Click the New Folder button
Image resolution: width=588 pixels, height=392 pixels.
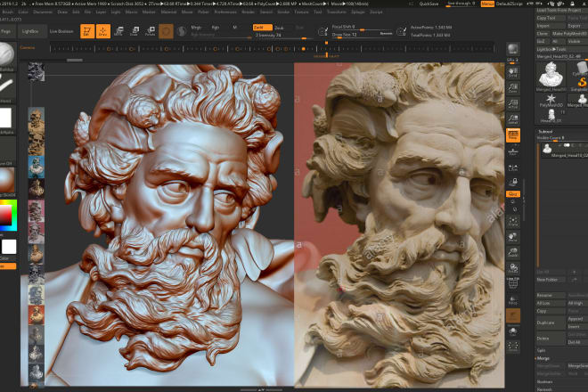point(550,280)
